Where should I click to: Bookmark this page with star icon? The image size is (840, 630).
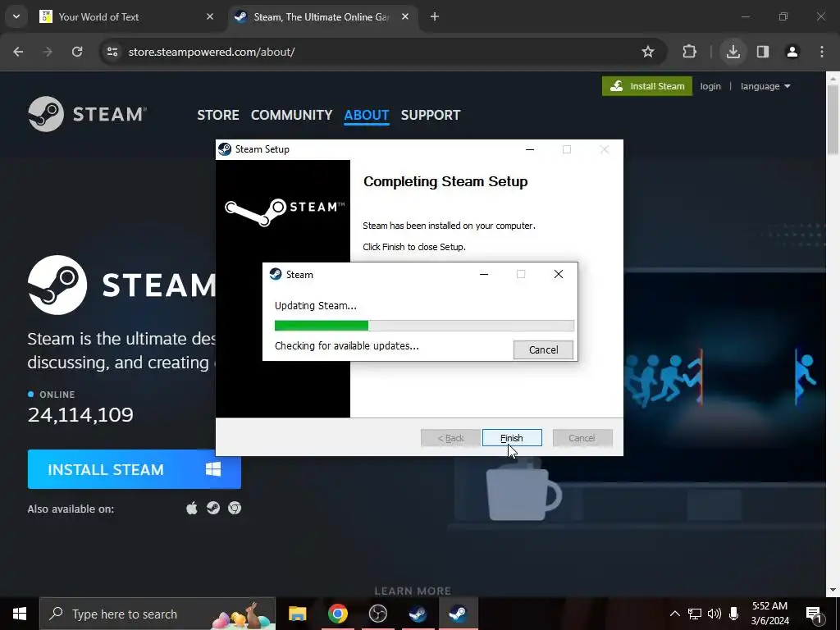click(648, 52)
